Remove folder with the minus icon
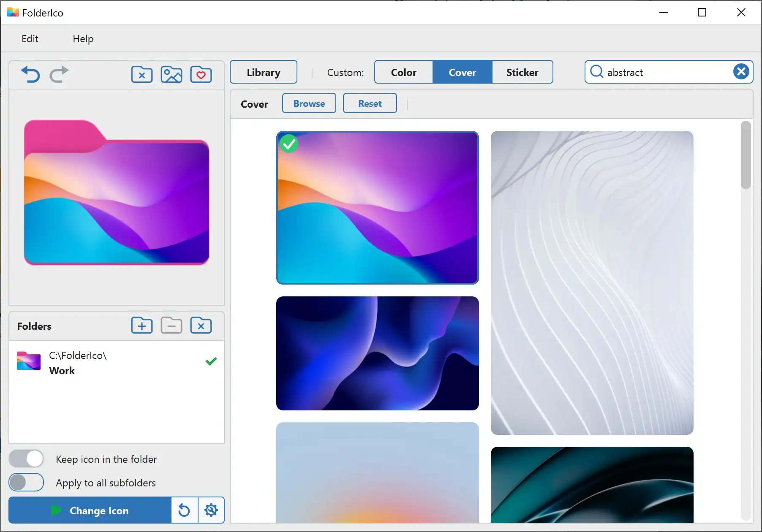 tap(171, 326)
